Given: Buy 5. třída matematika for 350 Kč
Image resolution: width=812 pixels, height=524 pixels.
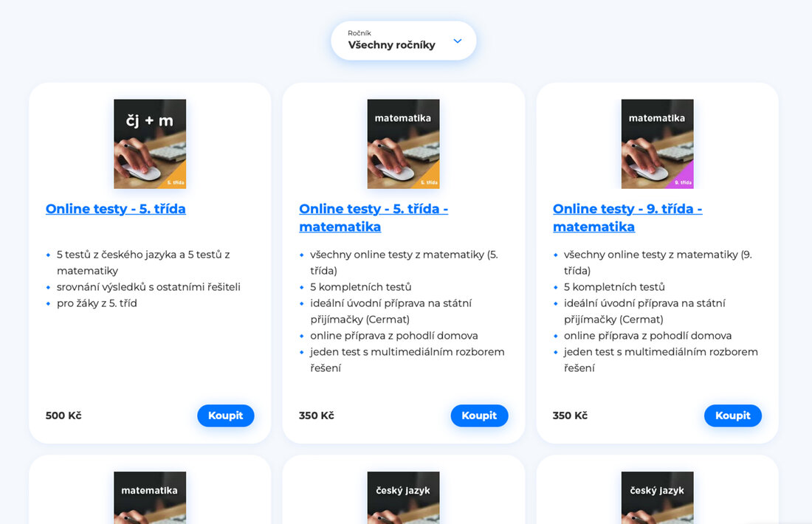Looking at the screenshot, I should 479,416.
